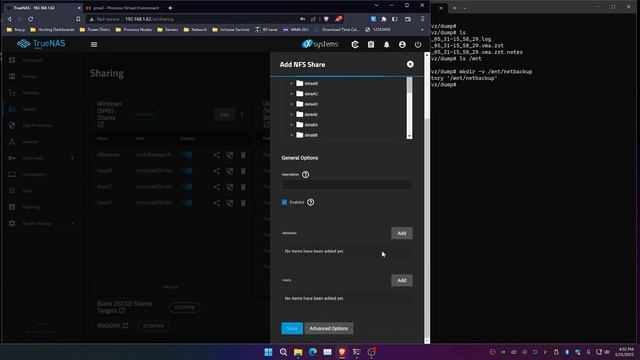Save the NFS share
Viewport: 640px width, 360px height.
[x=292, y=328]
